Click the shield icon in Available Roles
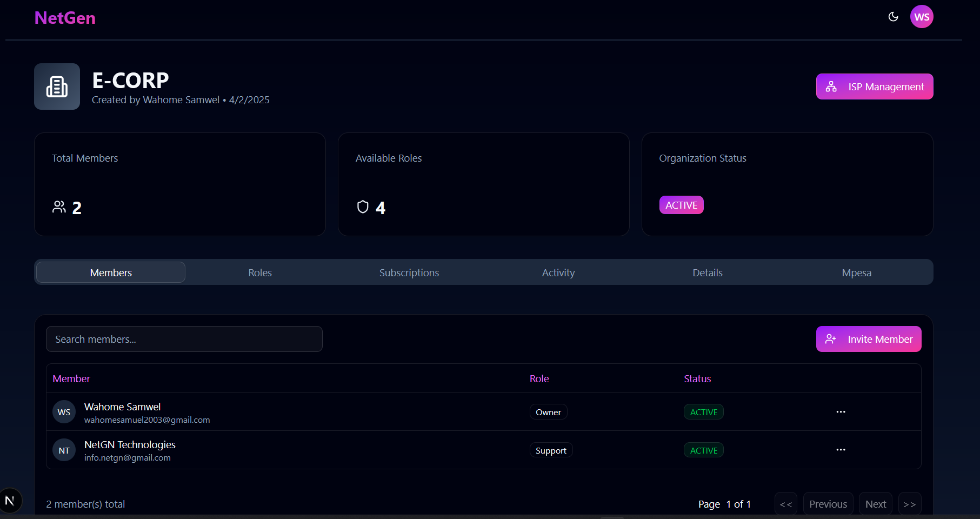 (363, 207)
